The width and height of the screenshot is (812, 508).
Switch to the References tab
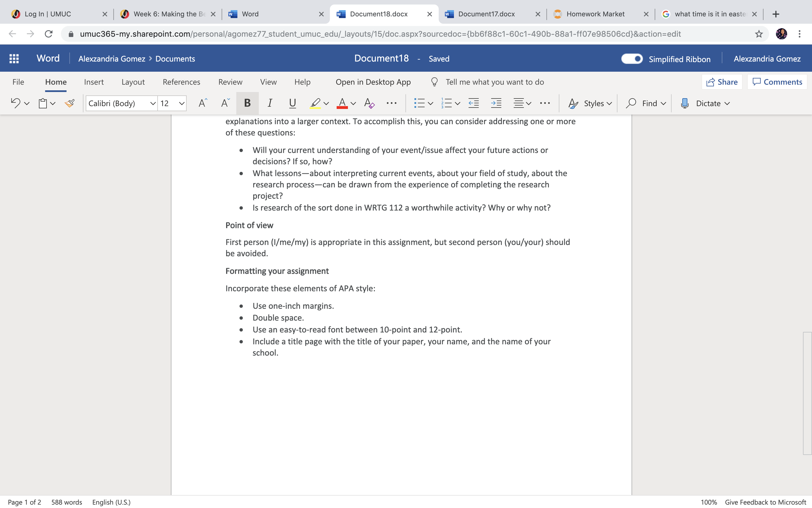pyautogui.click(x=181, y=82)
